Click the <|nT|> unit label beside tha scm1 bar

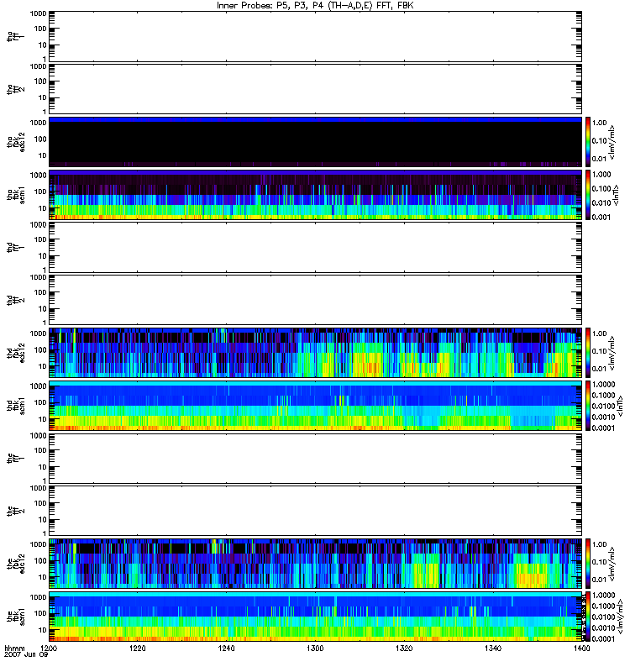pos(616,195)
